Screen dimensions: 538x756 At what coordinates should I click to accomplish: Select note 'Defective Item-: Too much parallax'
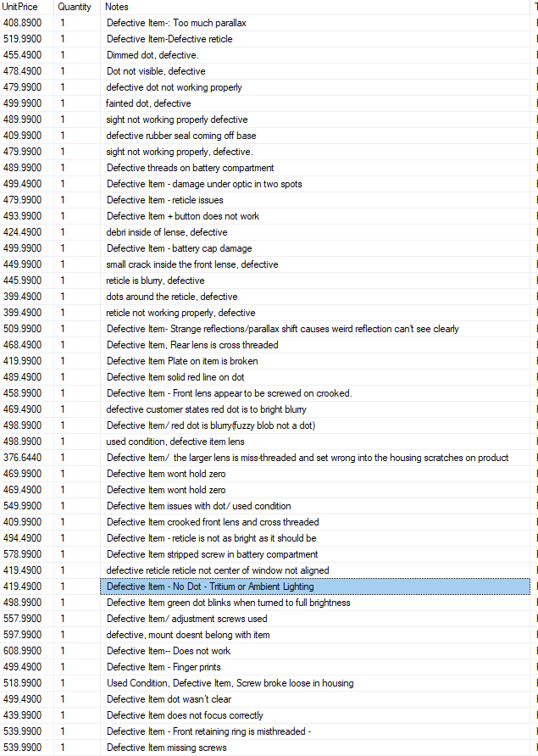pos(315,23)
